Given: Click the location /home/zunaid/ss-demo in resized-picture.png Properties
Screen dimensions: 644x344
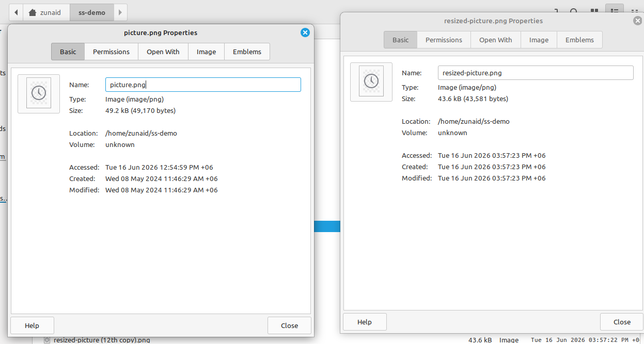Looking at the screenshot, I should (474, 121).
